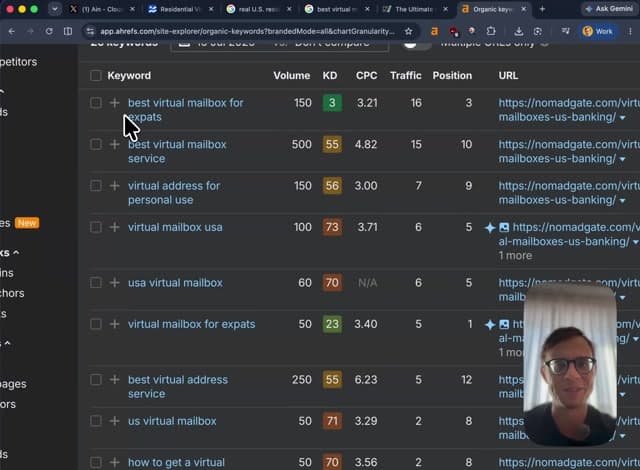Open the Ahrefs extension icon in the toolbar
Image resolution: width=640 pixels, height=470 pixels.
coord(435,31)
